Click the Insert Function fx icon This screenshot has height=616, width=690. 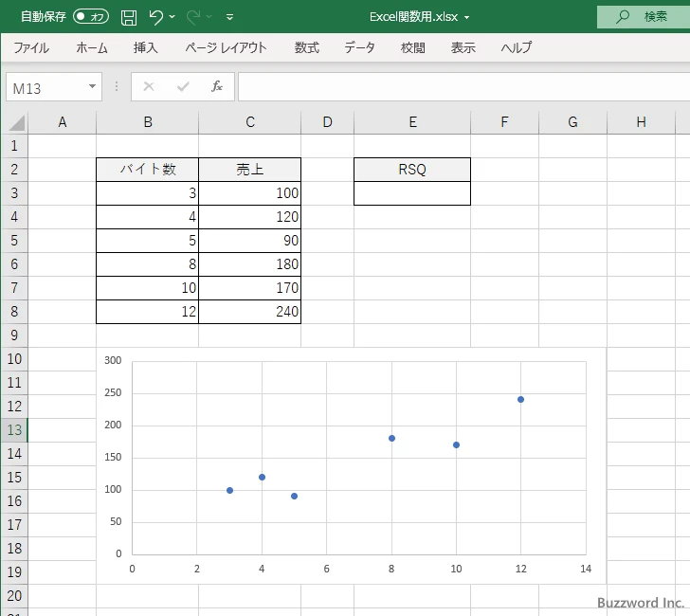(217, 86)
